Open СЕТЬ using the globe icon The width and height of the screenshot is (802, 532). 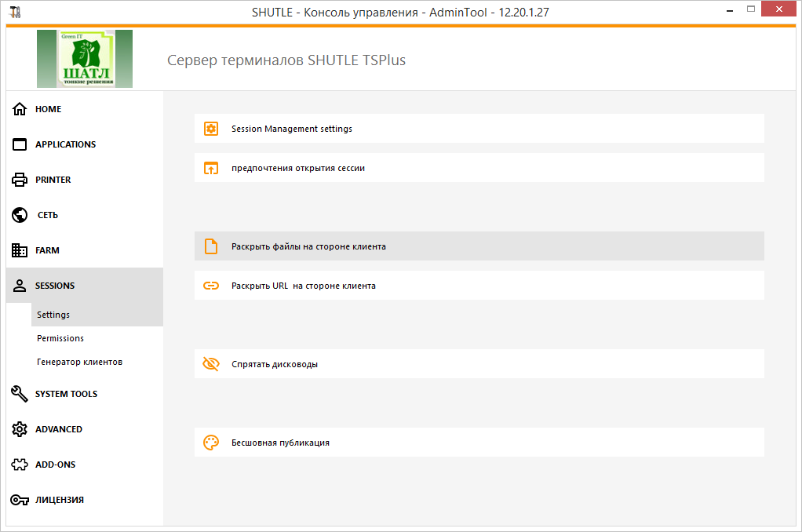pos(19,215)
